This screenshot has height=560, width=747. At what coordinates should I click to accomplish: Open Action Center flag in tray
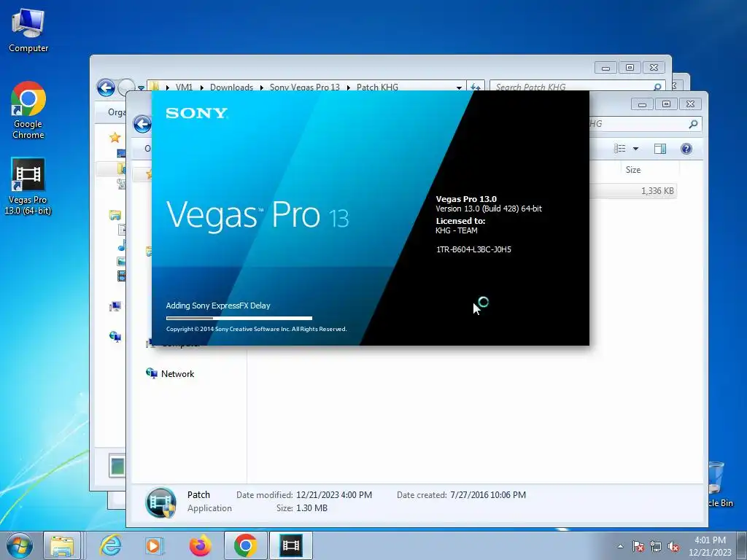[x=638, y=547]
